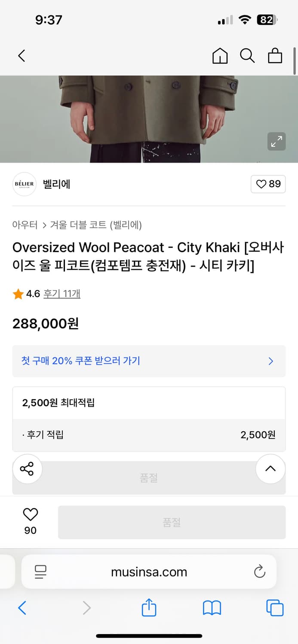
Task: Tap the musinsa.com address field
Action: tap(149, 572)
